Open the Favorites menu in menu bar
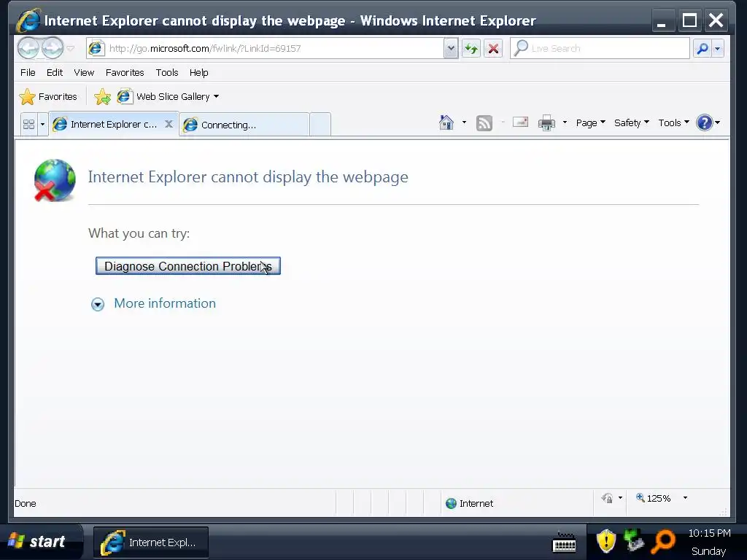This screenshot has height=560, width=747. pyautogui.click(x=125, y=72)
